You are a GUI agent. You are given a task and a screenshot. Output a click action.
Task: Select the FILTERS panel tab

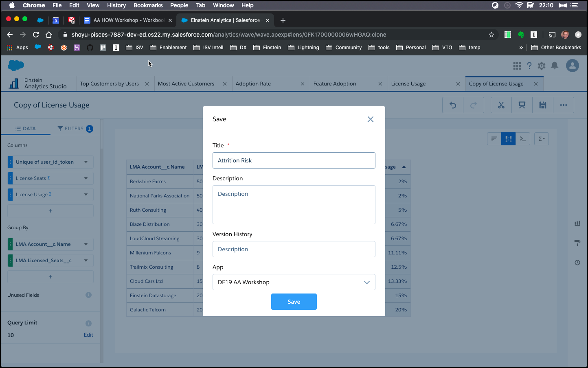pyautogui.click(x=75, y=129)
